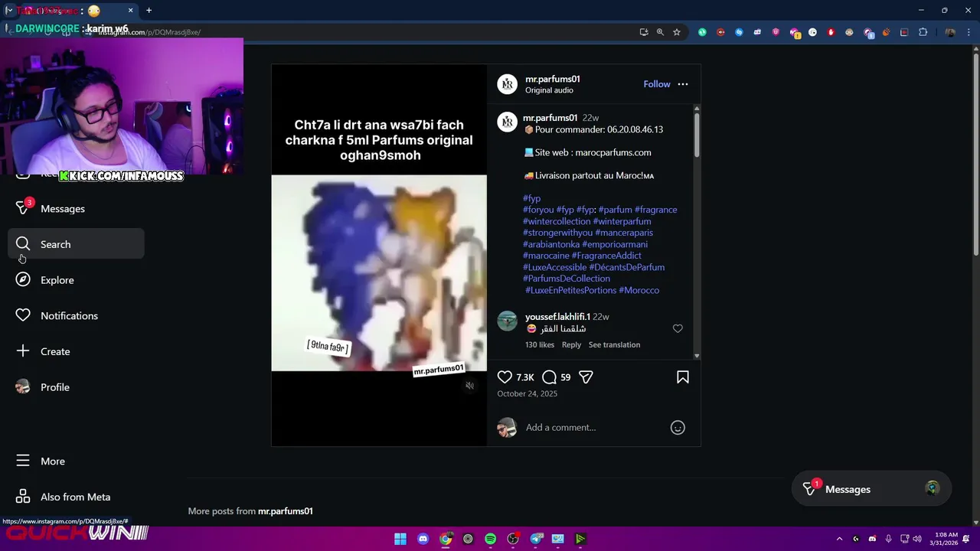Open Spotify from the taskbar
The width and height of the screenshot is (980, 551).
coord(490,539)
